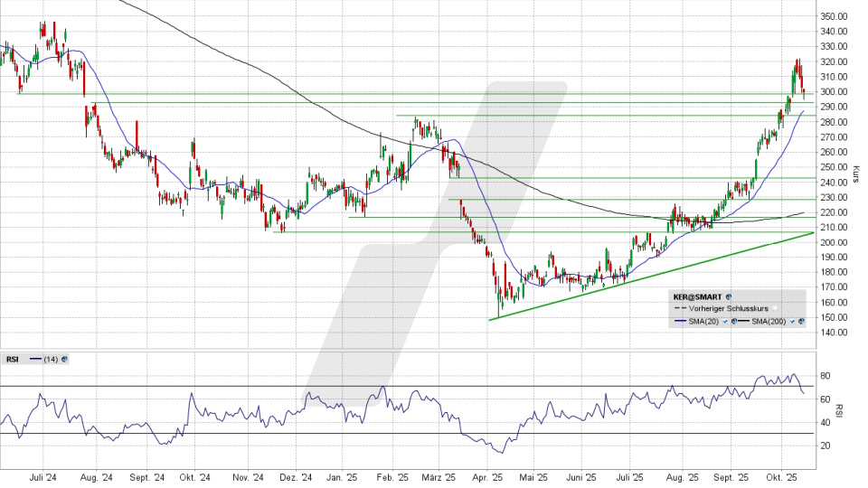Click the blue SMA(20) legend line swatch
Screen dimensions: 868x488
[681, 321]
